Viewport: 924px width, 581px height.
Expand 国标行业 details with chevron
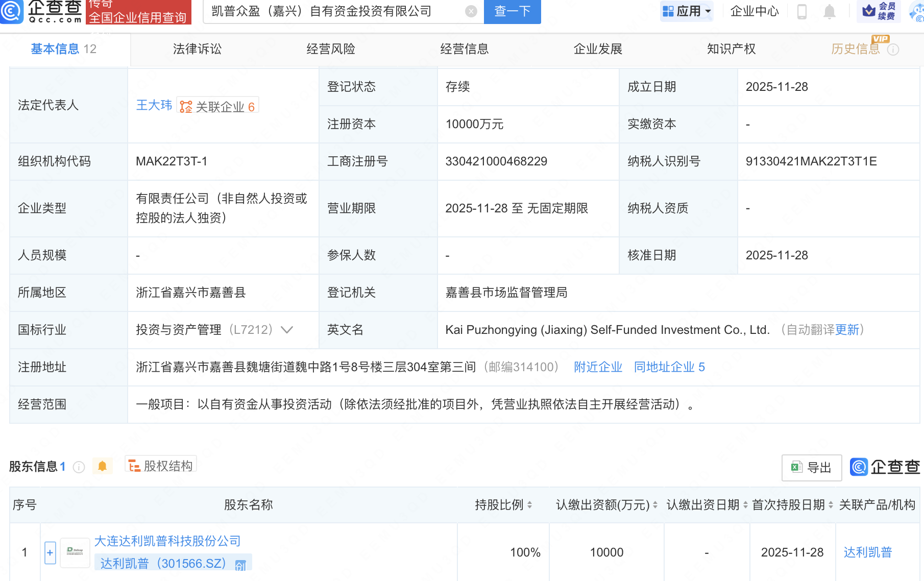[286, 330]
